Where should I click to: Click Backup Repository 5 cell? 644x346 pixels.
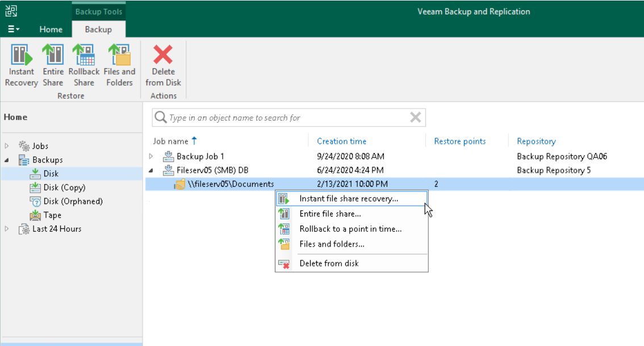click(554, 170)
